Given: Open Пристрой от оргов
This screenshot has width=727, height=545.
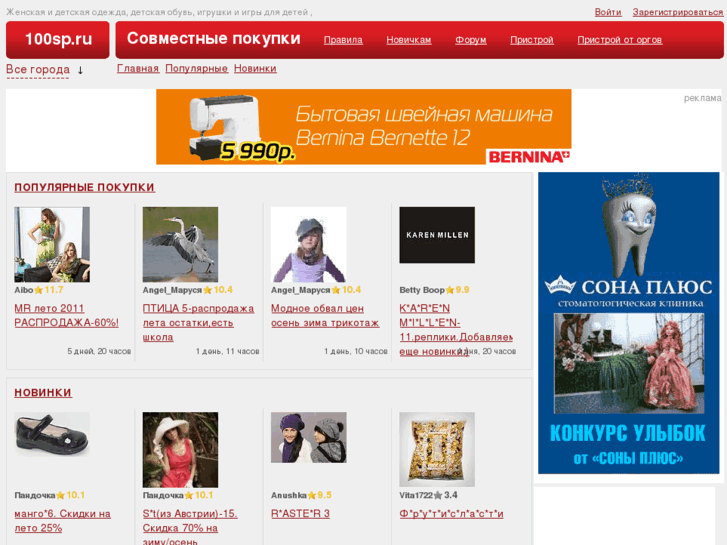Looking at the screenshot, I should click(x=619, y=40).
